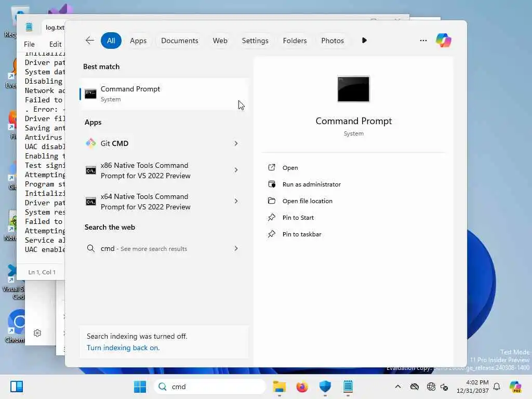The image size is (532, 399).
Task: Click the large Command Prompt preview thumbnail
Action: tap(353, 89)
